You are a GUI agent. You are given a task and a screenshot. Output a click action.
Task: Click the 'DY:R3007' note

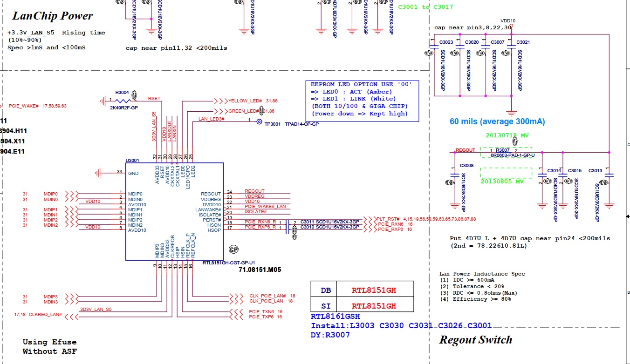330,335
